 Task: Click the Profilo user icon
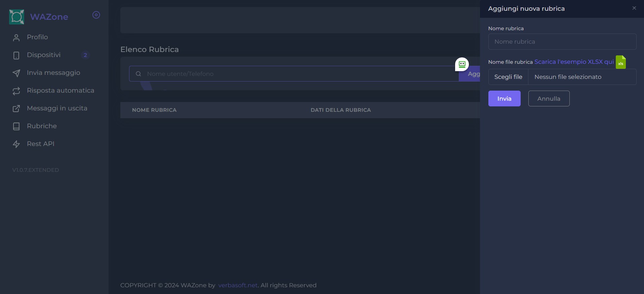click(16, 38)
